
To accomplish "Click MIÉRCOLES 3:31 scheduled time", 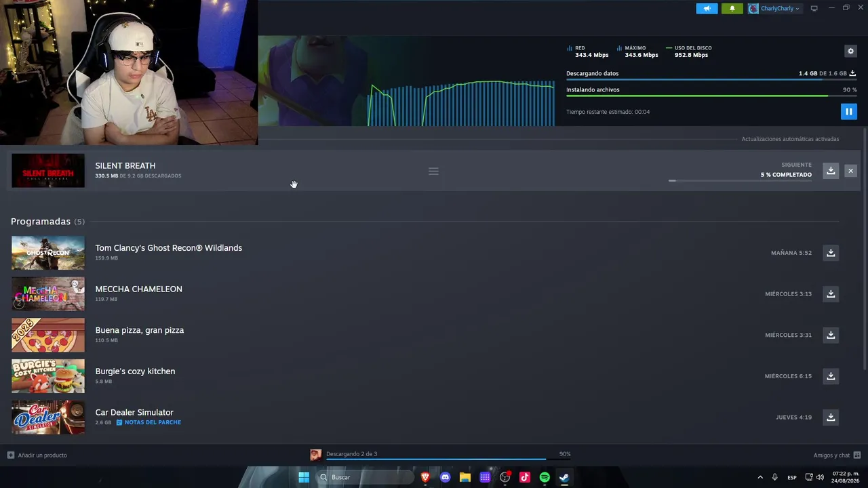I will [788, 335].
